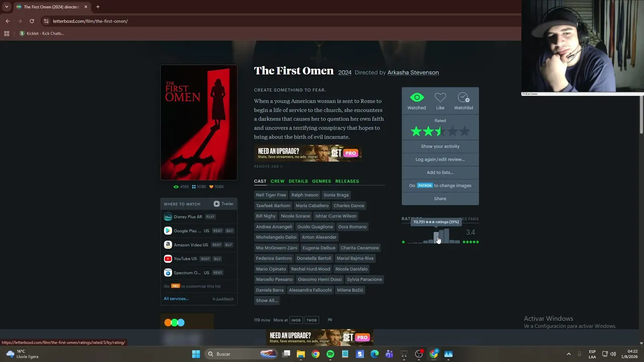Switch to the GENRES tab
644x362 pixels.
[x=321, y=181]
